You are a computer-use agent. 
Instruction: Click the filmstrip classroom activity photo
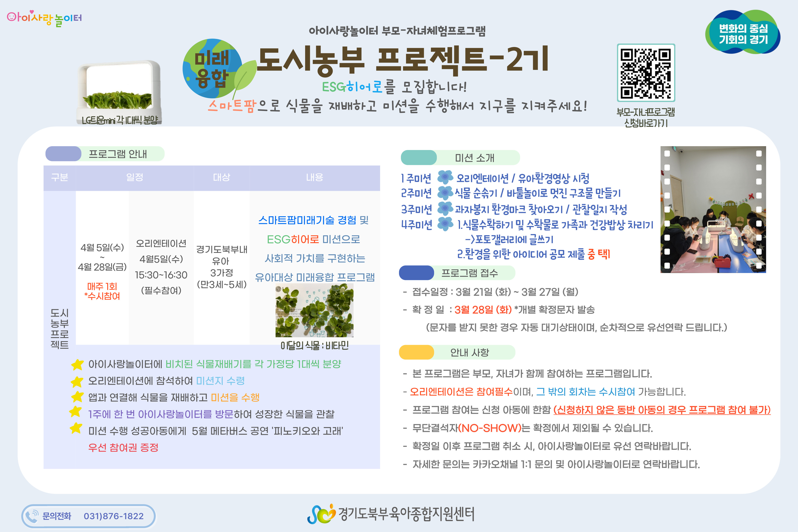click(713, 209)
